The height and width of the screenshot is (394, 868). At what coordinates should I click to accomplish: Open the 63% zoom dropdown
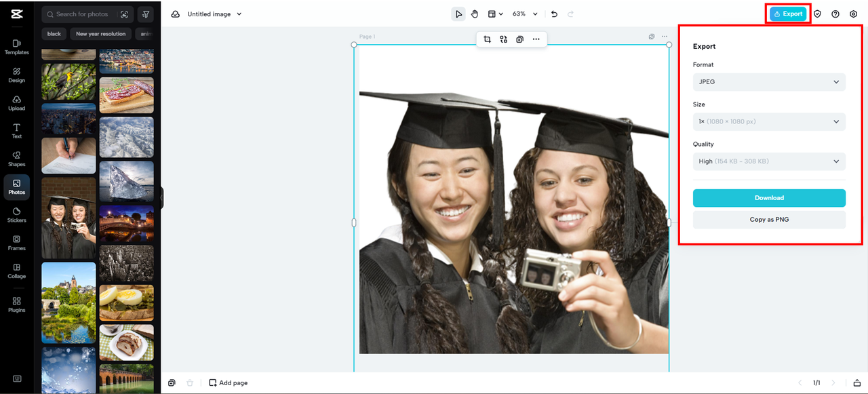525,14
